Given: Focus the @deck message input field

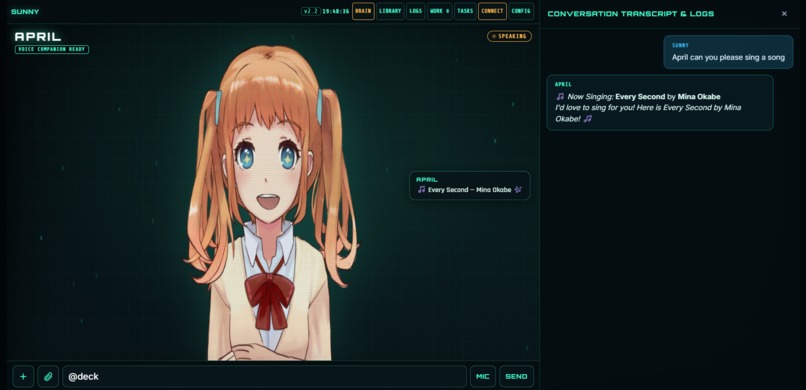Looking at the screenshot, I should click(264, 377).
